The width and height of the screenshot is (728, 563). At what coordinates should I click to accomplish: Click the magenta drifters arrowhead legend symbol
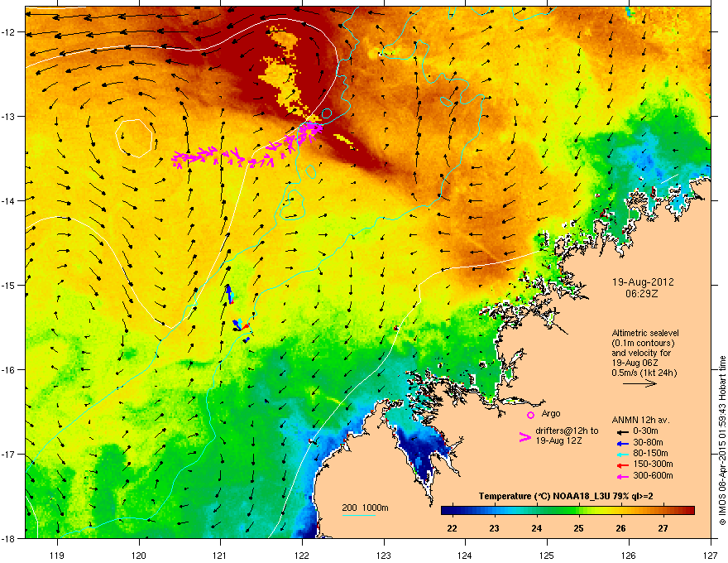(525, 436)
